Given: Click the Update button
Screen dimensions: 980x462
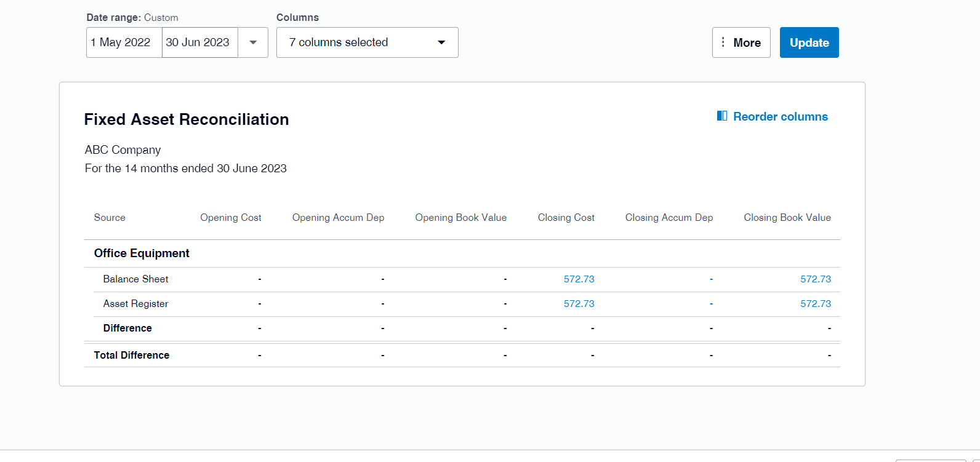Looking at the screenshot, I should coord(809,42).
